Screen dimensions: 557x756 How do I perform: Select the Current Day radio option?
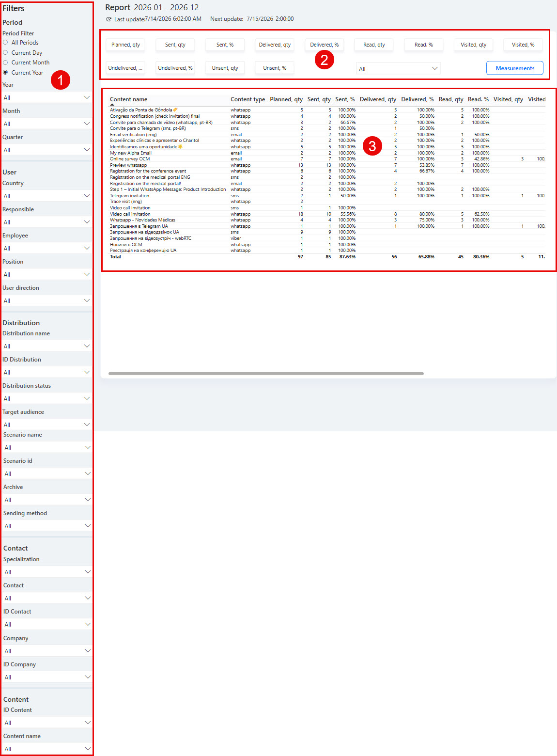point(5,53)
